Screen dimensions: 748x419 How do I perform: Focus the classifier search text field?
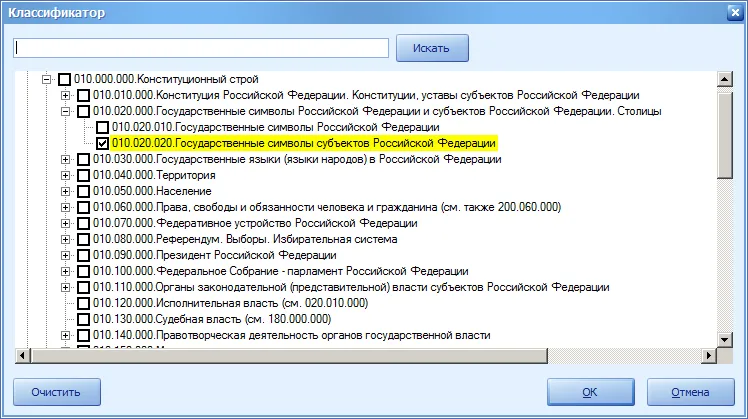(x=201, y=48)
